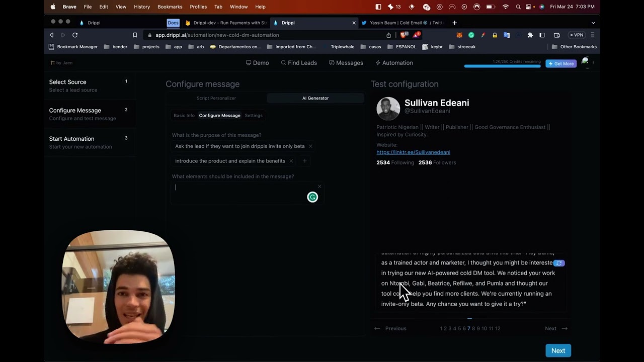Remove the 'join drippis invite only beta' tag
The height and width of the screenshot is (362, 644).
(310, 146)
